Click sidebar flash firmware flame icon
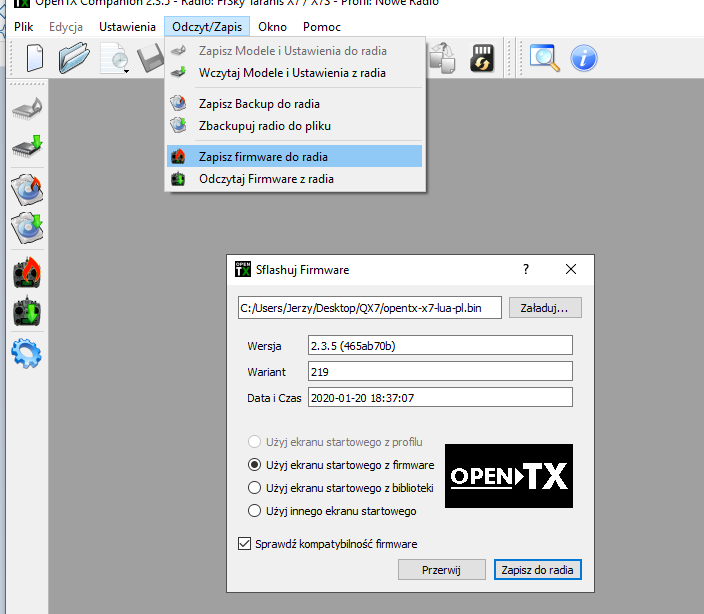 click(x=27, y=272)
